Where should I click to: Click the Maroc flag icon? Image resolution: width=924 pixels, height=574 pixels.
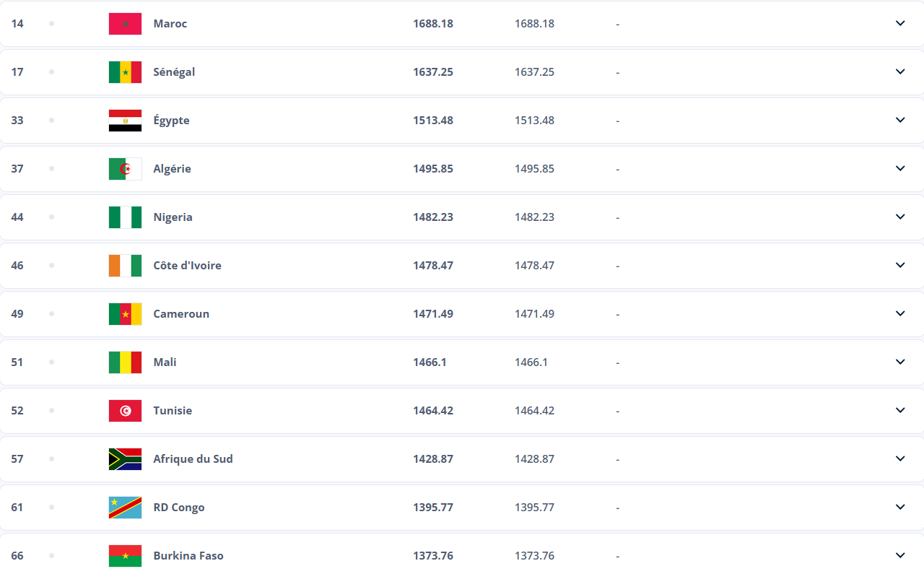[125, 24]
